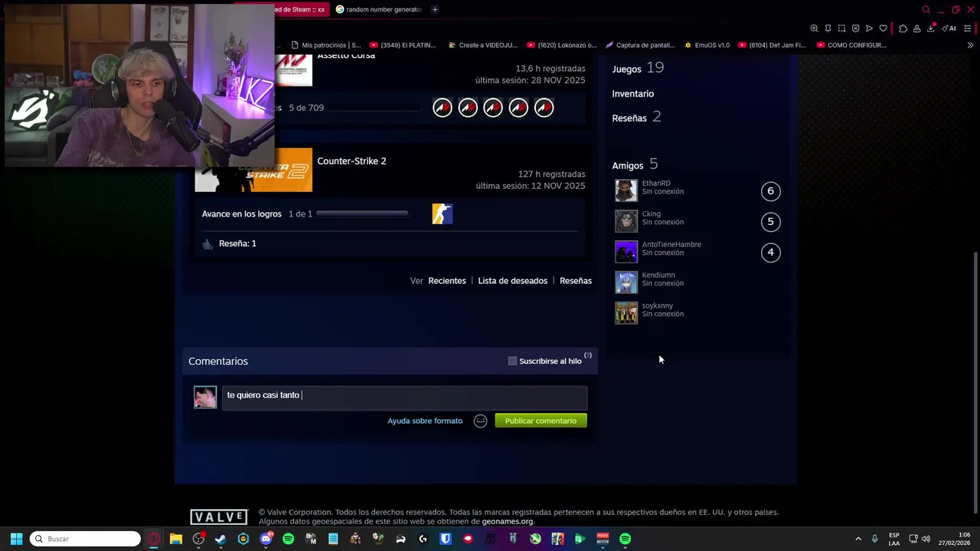Open Steam from the Windows taskbar

pos(220,539)
